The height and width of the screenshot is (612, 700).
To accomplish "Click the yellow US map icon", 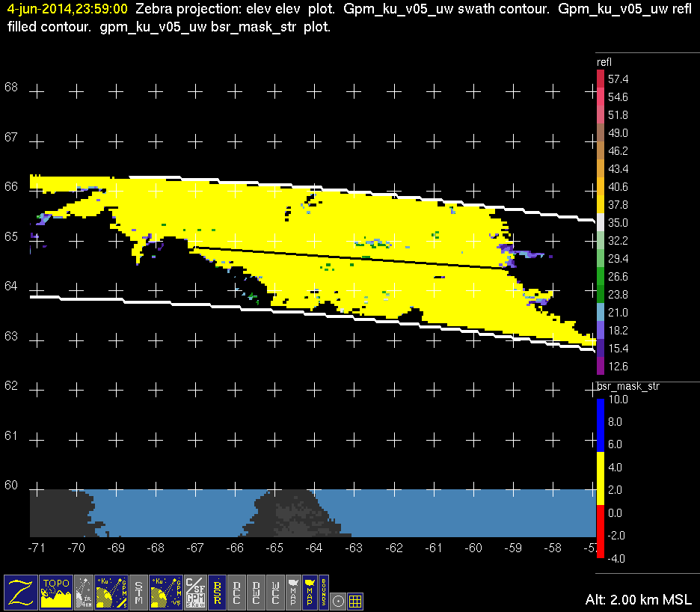I will pos(309,591).
